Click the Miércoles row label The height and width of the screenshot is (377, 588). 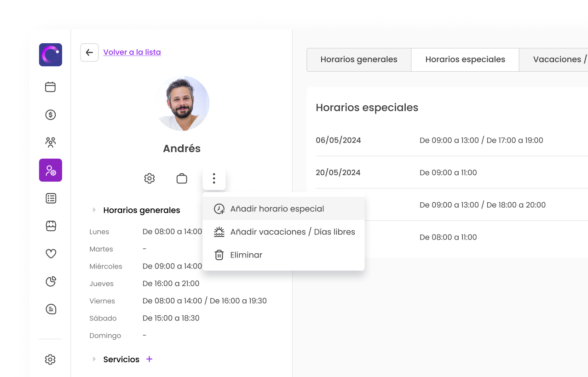click(106, 266)
